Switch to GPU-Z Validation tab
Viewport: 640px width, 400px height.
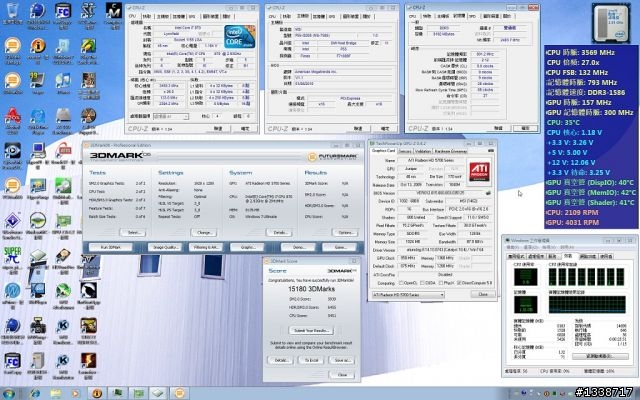(x=422, y=151)
